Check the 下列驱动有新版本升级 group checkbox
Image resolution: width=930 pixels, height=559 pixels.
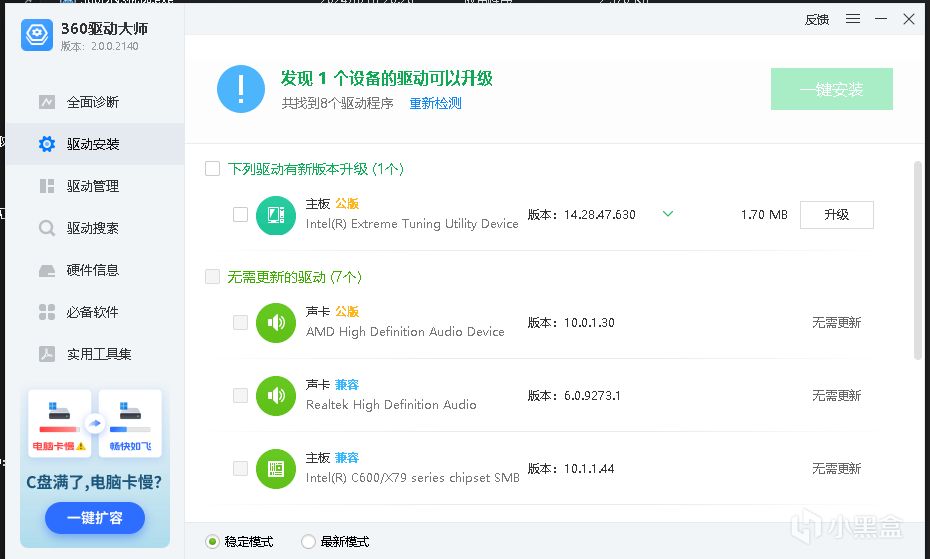click(x=212, y=169)
